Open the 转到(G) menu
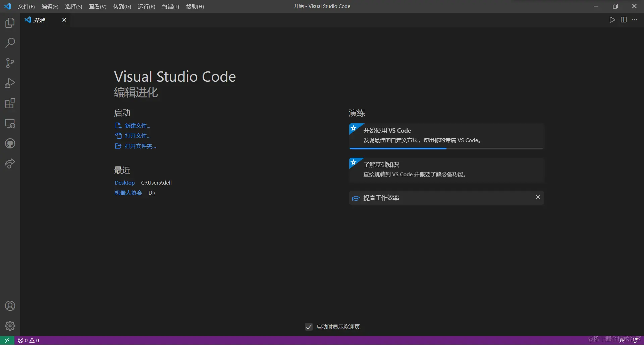 (122, 6)
